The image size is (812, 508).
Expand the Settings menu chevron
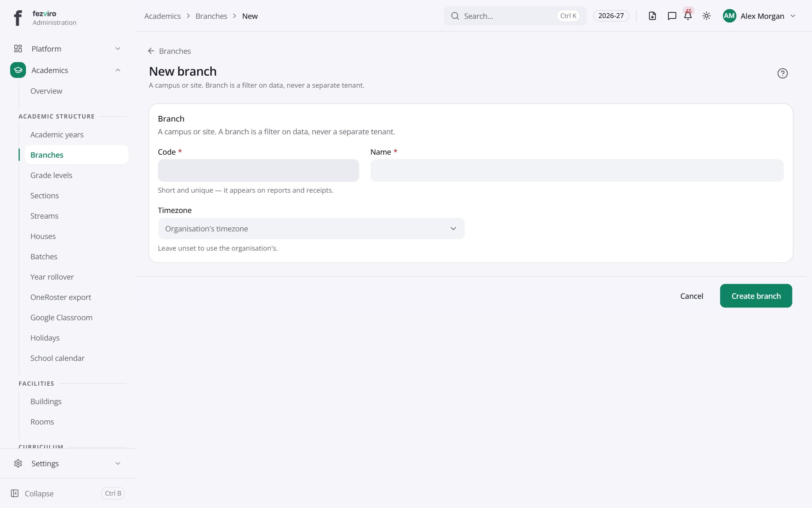(x=118, y=463)
